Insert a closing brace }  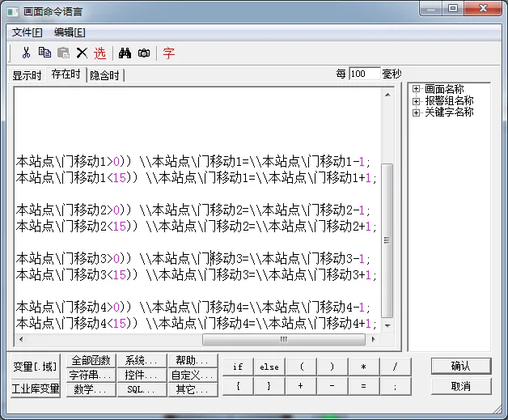click(x=269, y=386)
